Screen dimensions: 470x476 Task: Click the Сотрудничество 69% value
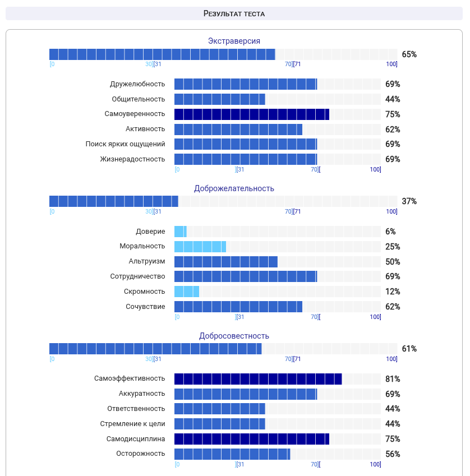pyautogui.click(x=393, y=276)
